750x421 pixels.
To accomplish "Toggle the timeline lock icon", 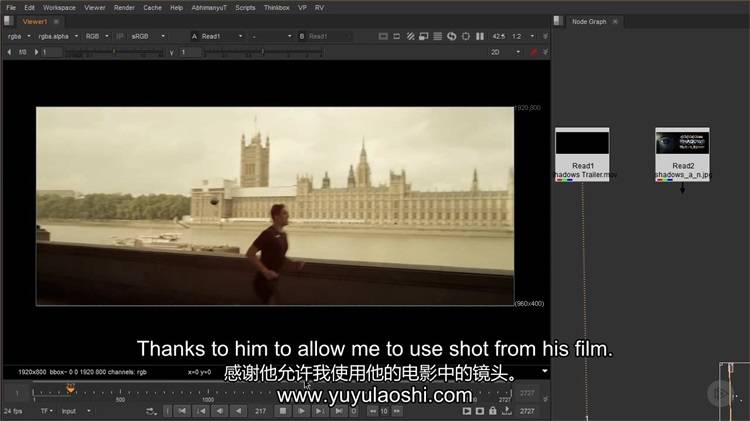I will [493, 411].
